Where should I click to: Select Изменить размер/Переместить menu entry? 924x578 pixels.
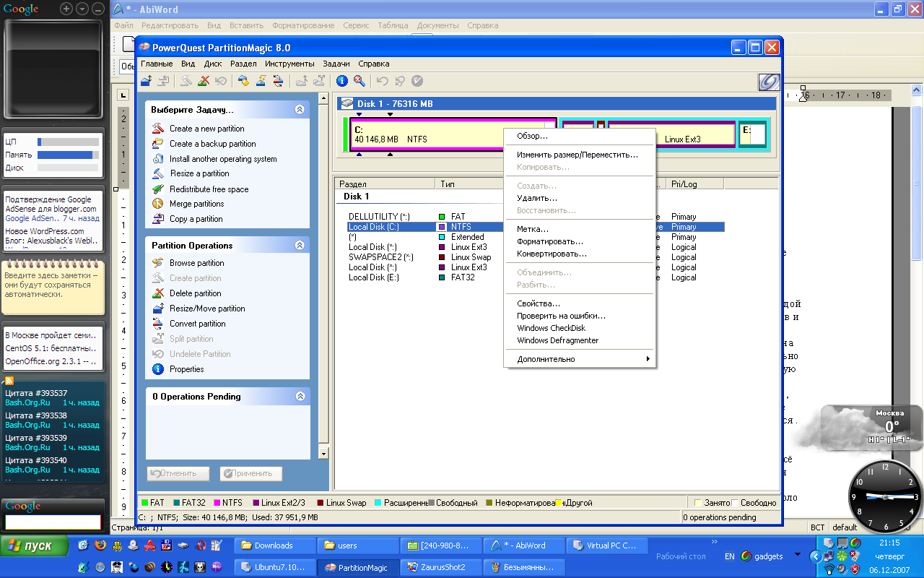click(580, 155)
